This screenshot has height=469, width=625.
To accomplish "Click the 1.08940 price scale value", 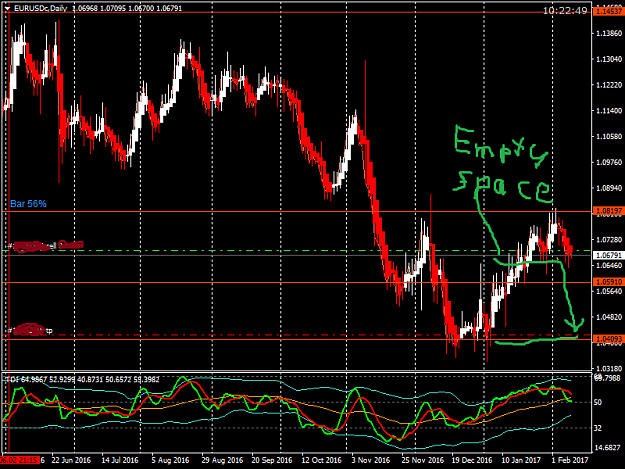I will click(x=609, y=188).
